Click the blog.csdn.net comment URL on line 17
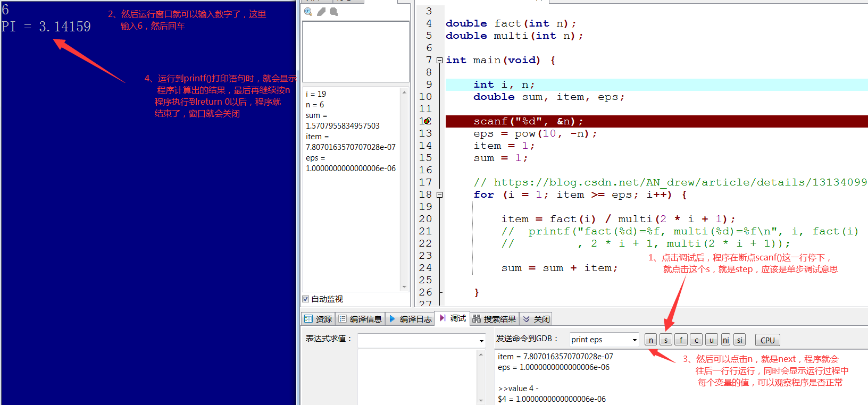The width and height of the screenshot is (868, 405). point(680,182)
